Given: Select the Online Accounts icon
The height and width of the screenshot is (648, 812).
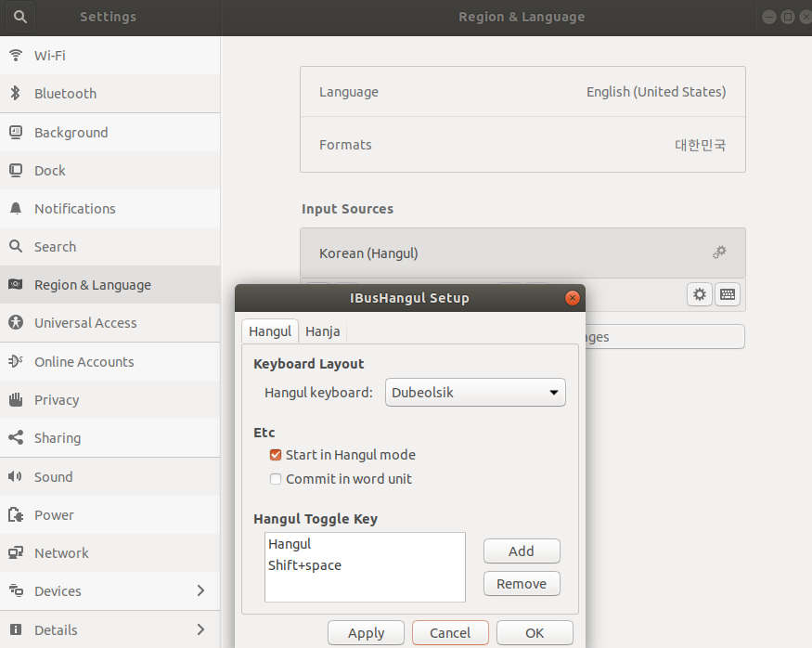Looking at the screenshot, I should click(16, 361).
